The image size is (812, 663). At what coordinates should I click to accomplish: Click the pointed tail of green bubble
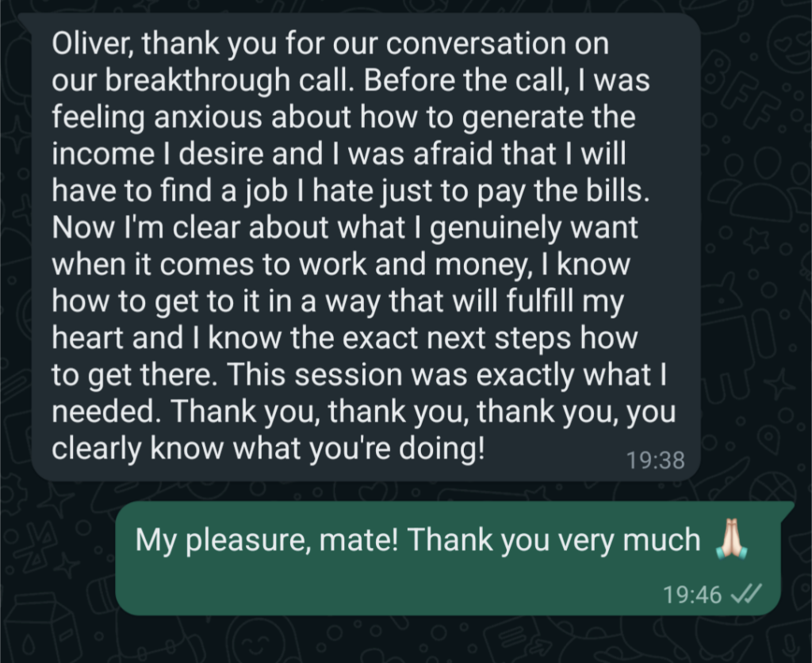pos(787,509)
